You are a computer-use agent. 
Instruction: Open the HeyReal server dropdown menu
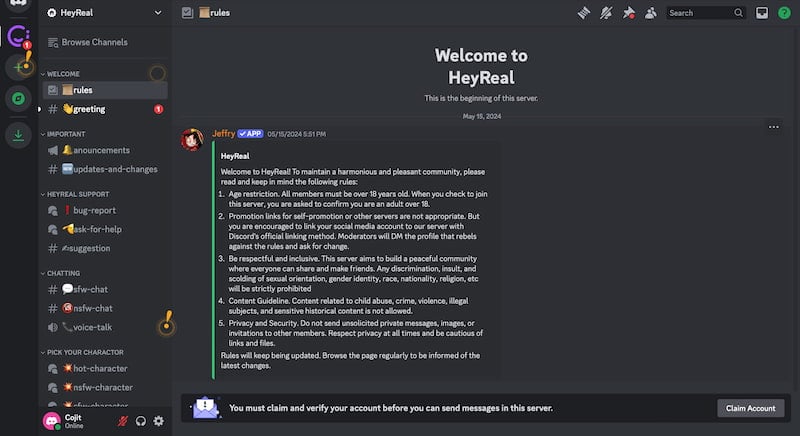point(105,13)
